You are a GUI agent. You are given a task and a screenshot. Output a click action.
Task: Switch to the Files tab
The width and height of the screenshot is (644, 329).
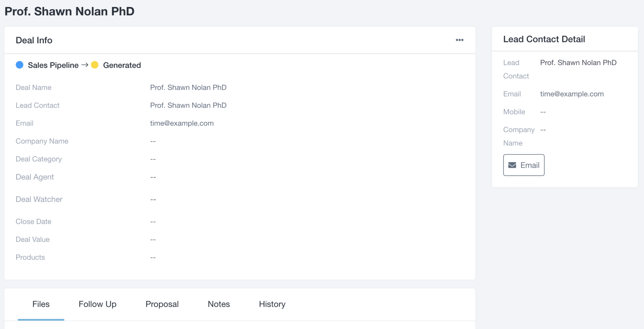click(41, 304)
